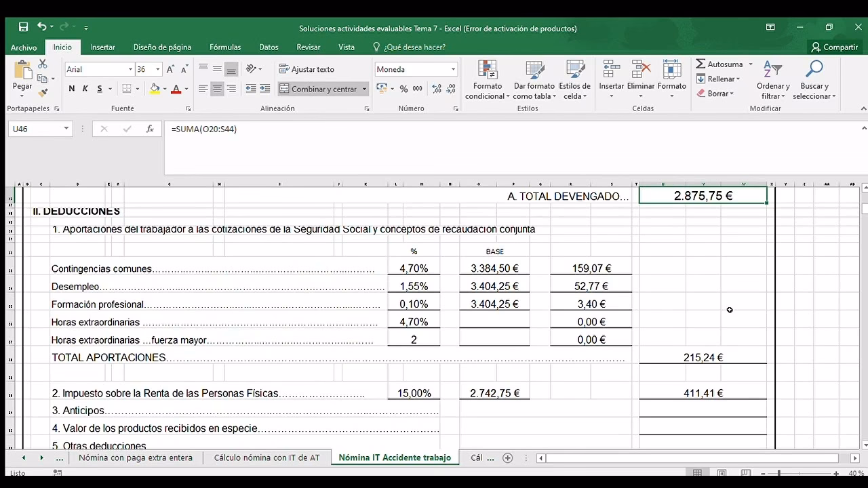Click the Borrar command
Image resolution: width=868 pixels, height=488 pixels.
point(717,93)
